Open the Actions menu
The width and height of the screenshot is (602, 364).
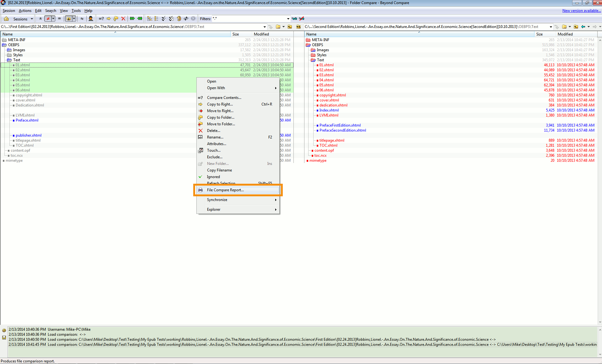click(x=25, y=11)
